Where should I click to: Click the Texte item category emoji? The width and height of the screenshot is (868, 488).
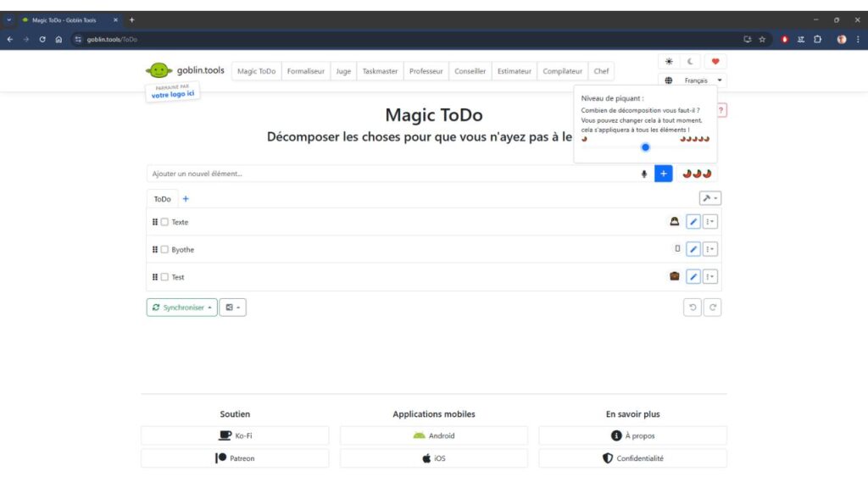(674, 221)
